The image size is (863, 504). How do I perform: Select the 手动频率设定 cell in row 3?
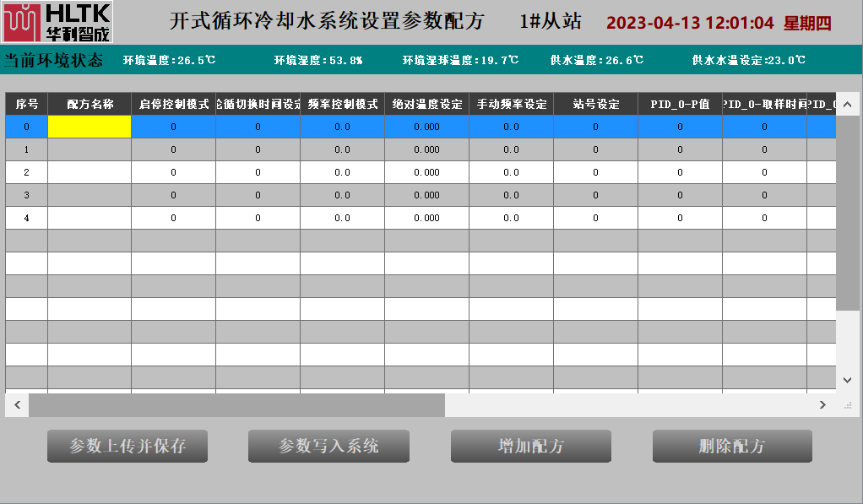coord(512,195)
